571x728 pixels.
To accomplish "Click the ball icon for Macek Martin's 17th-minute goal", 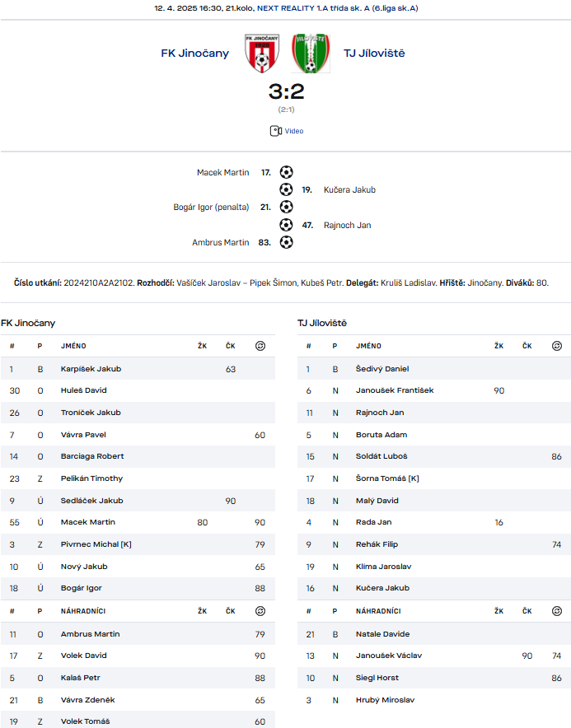I will [286, 172].
